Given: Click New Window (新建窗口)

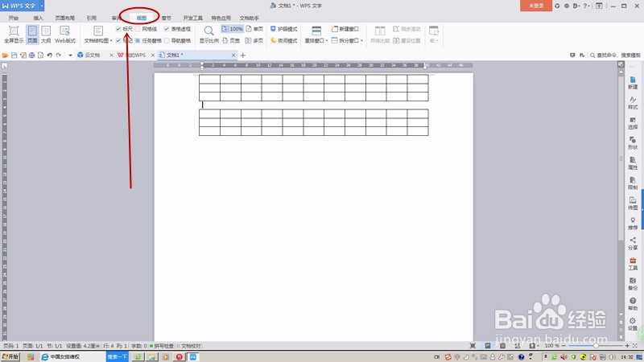Looking at the screenshot, I should click(345, 29).
